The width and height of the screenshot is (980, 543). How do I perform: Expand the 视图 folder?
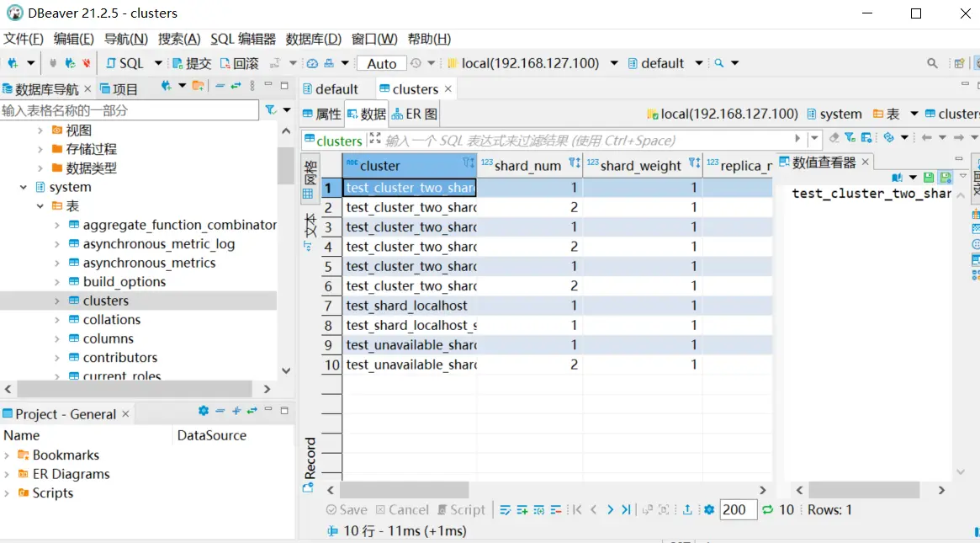tap(40, 130)
